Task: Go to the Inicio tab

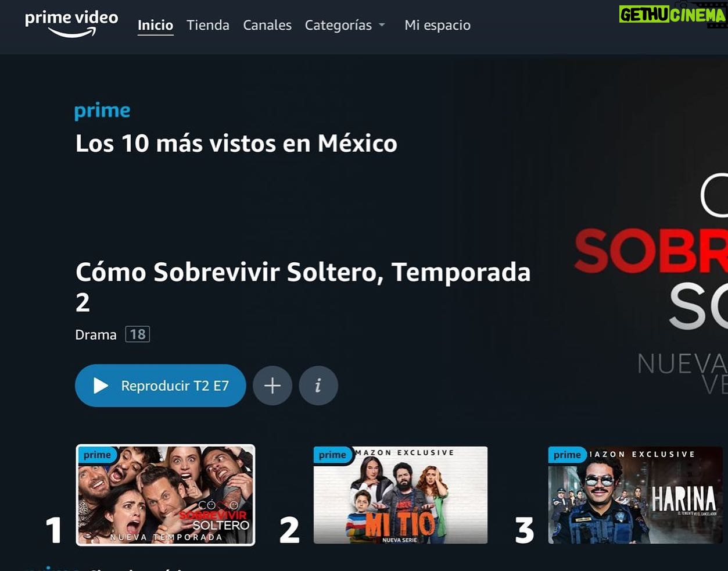Action: click(x=155, y=25)
